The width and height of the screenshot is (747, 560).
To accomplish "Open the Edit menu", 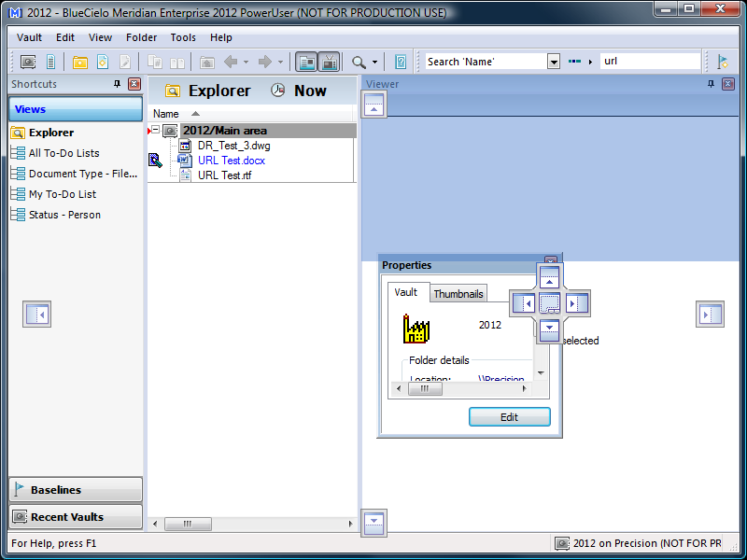I will tap(65, 37).
